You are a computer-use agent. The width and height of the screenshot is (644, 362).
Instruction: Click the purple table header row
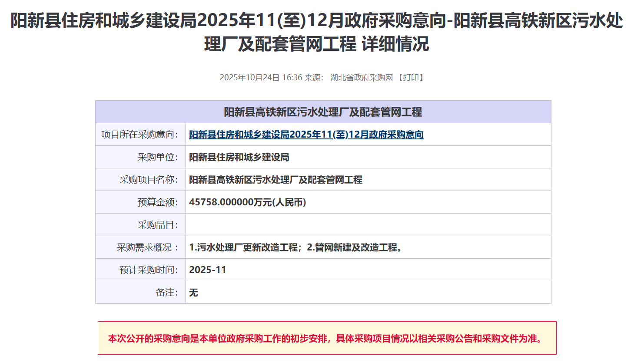323,112
